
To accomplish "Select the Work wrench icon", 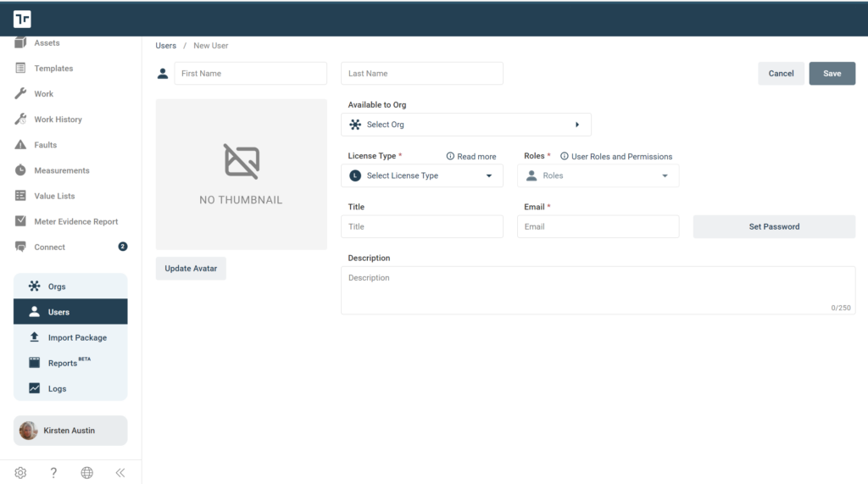I will (20, 93).
